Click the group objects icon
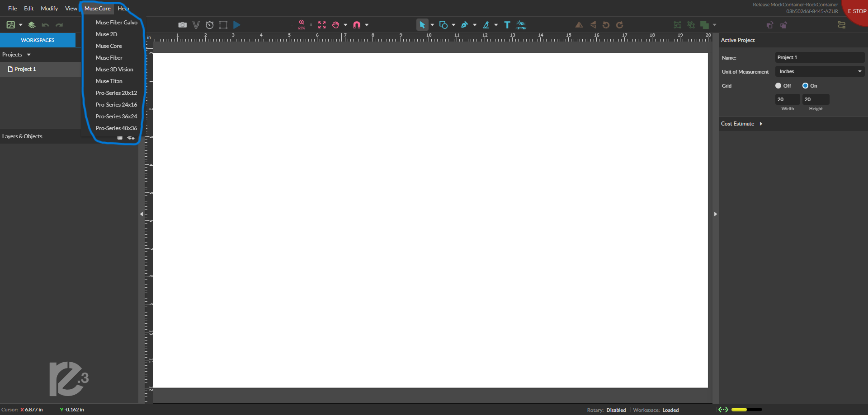The height and width of the screenshot is (415, 868). pyautogui.click(x=677, y=25)
